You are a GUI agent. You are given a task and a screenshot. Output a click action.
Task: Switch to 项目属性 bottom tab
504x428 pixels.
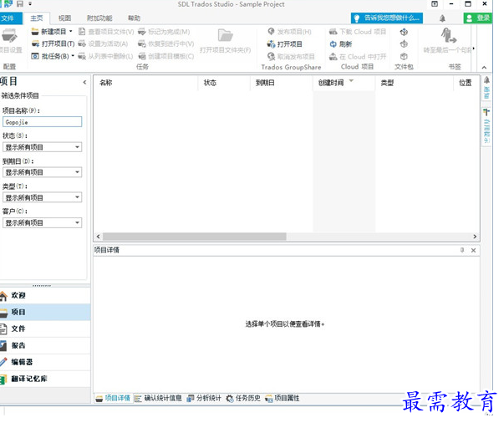tap(283, 399)
